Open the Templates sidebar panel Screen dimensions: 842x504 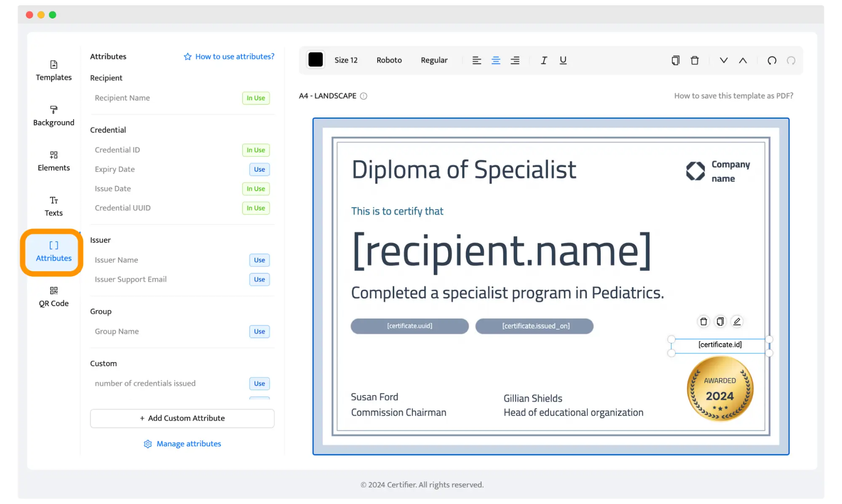point(53,71)
